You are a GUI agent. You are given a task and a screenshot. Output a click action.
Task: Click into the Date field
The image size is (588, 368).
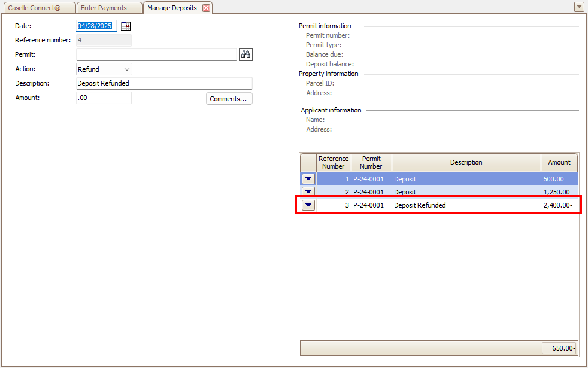coord(96,26)
